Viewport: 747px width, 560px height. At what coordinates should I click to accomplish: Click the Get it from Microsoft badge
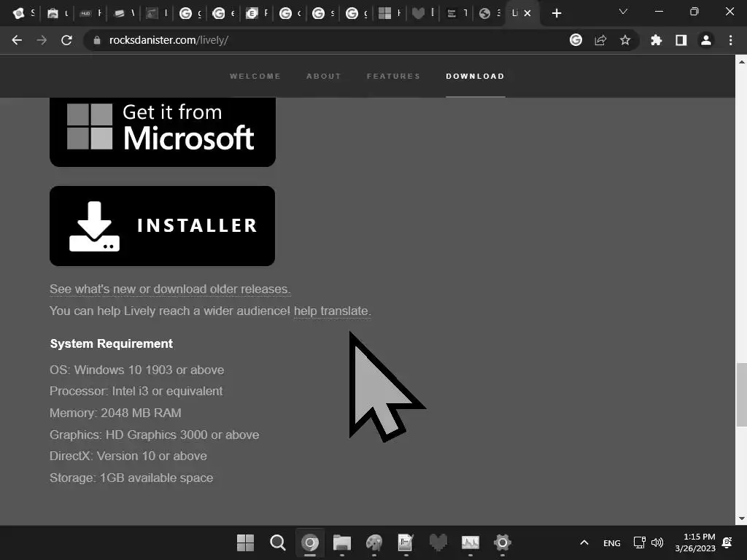coord(163,131)
